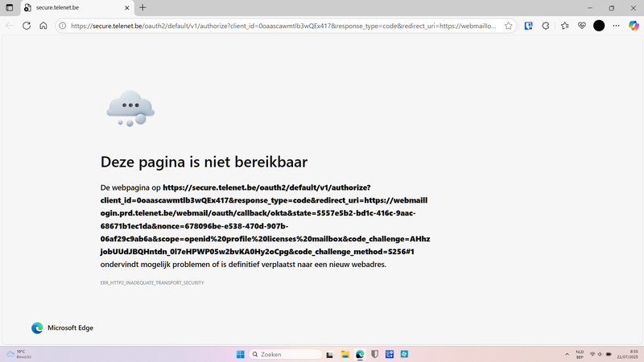Viewport: 644px width, 362px height.
Task: Open the Extensions puzzle icon
Action: (546, 26)
